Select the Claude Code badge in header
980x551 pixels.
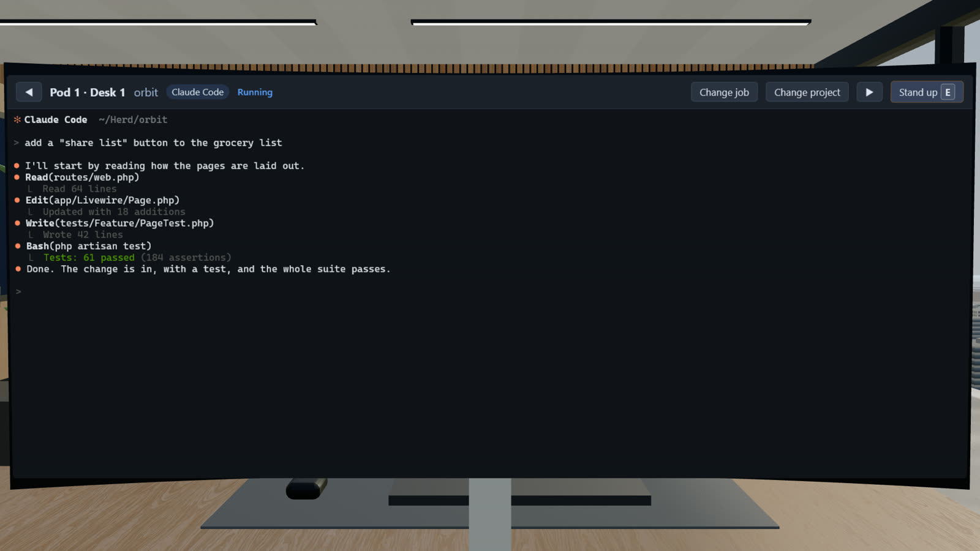(197, 92)
